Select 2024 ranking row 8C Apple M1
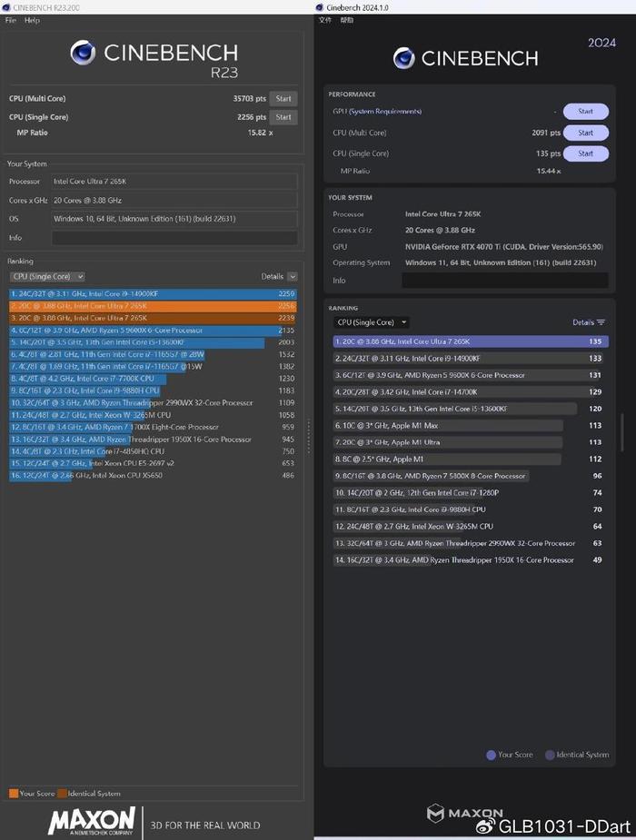 [x=471, y=460]
